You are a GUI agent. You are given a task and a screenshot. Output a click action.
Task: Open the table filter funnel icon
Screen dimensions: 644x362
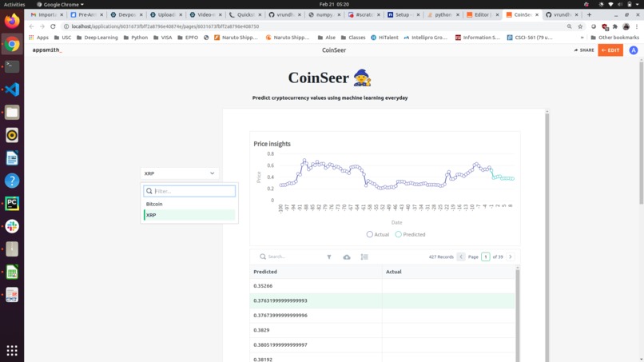pyautogui.click(x=329, y=257)
